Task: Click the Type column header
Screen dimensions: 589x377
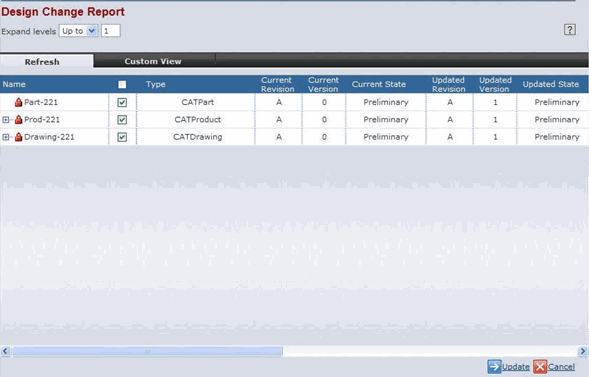Action: [x=156, y=84]
